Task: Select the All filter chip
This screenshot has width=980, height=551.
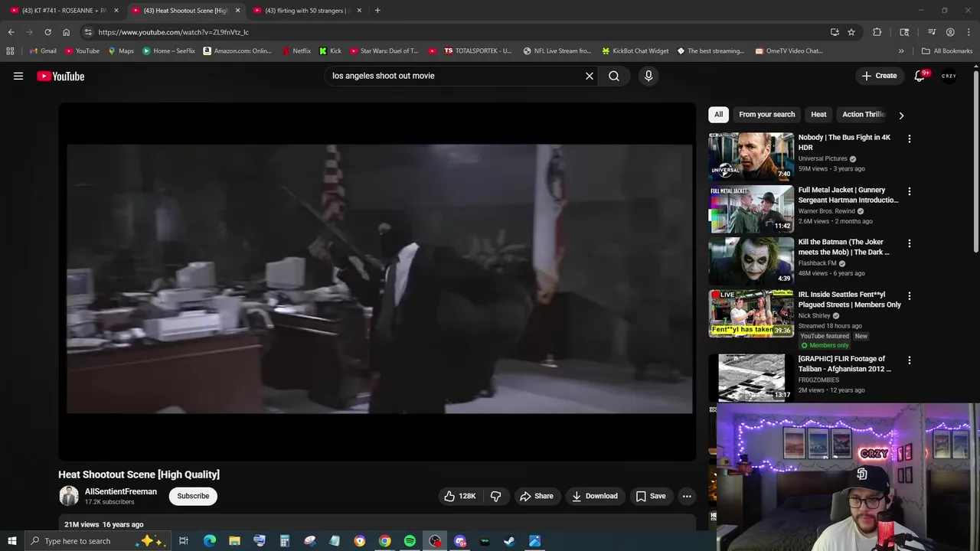Action: (x=718, y=114)
